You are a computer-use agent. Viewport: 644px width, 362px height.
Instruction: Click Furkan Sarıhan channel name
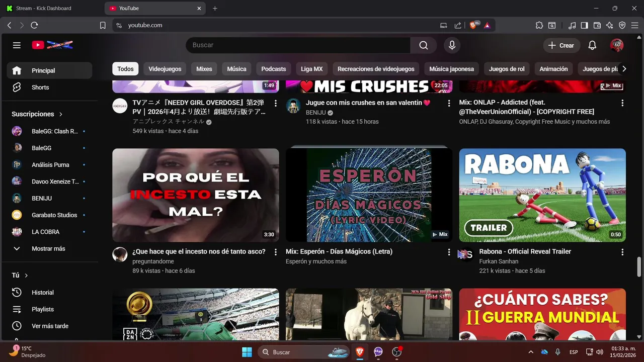[x=499, y=261]
